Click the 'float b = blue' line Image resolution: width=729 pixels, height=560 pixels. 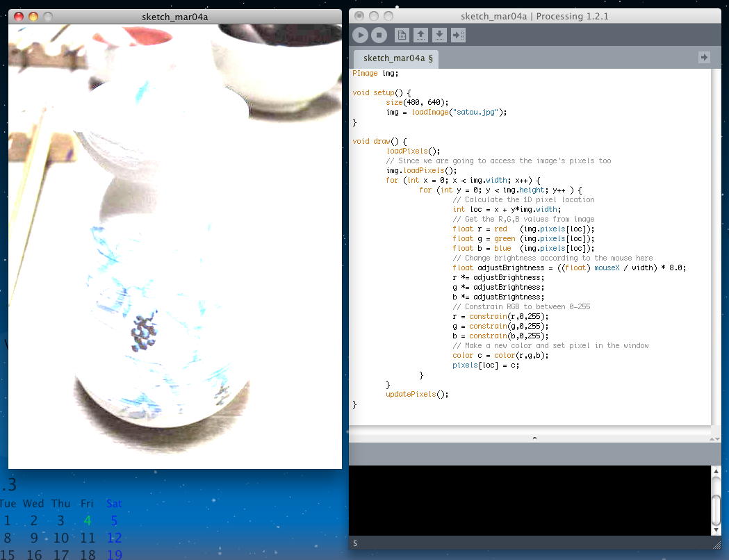523,249
